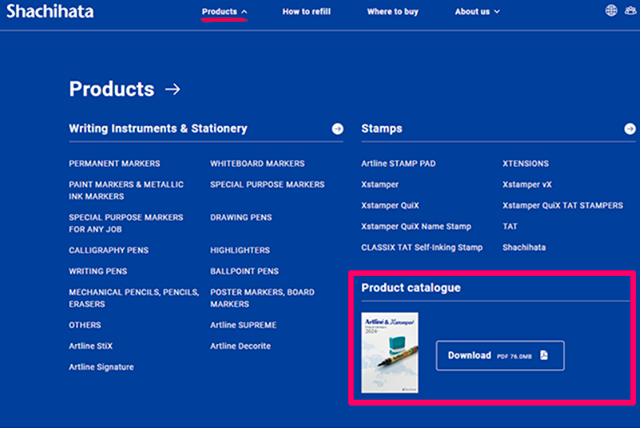Click the arrow beside Products heading
The width and height of the screenshot is (640, 428).
173,89
